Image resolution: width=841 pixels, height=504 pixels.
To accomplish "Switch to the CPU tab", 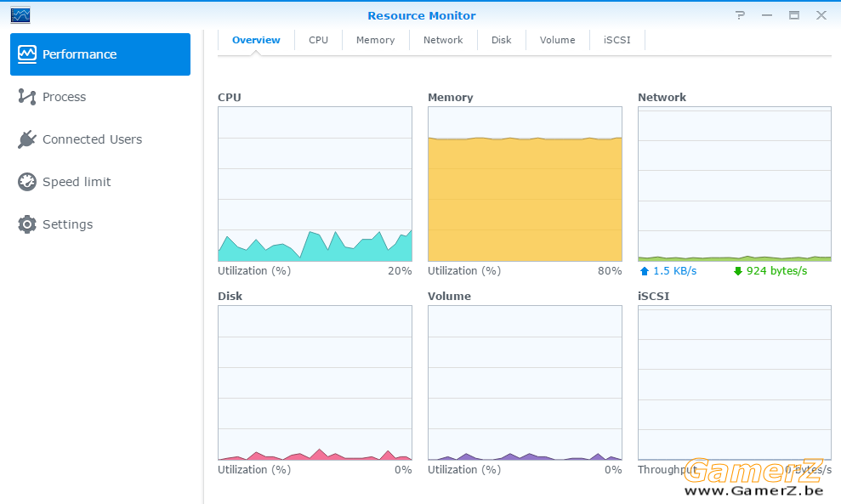I will click(x=318, y=40).
